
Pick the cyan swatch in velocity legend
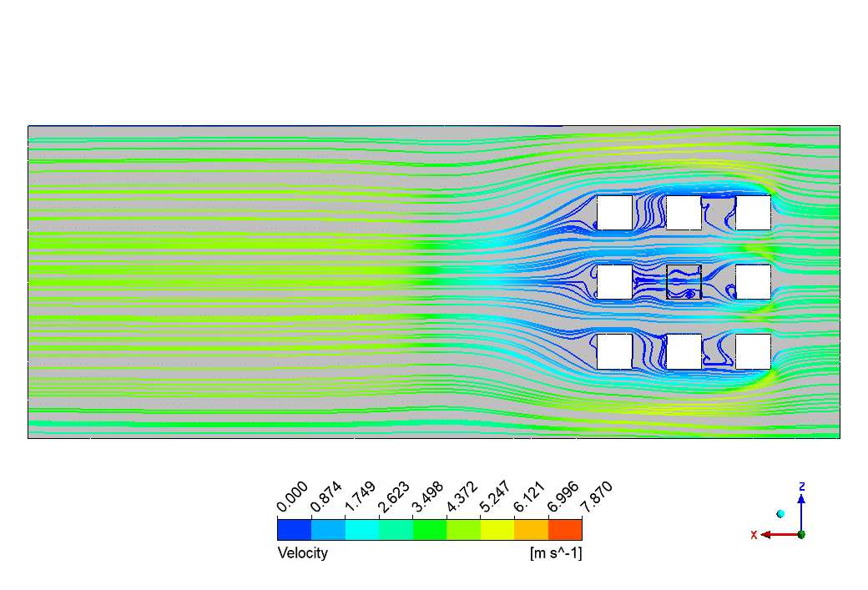(361, 529)
